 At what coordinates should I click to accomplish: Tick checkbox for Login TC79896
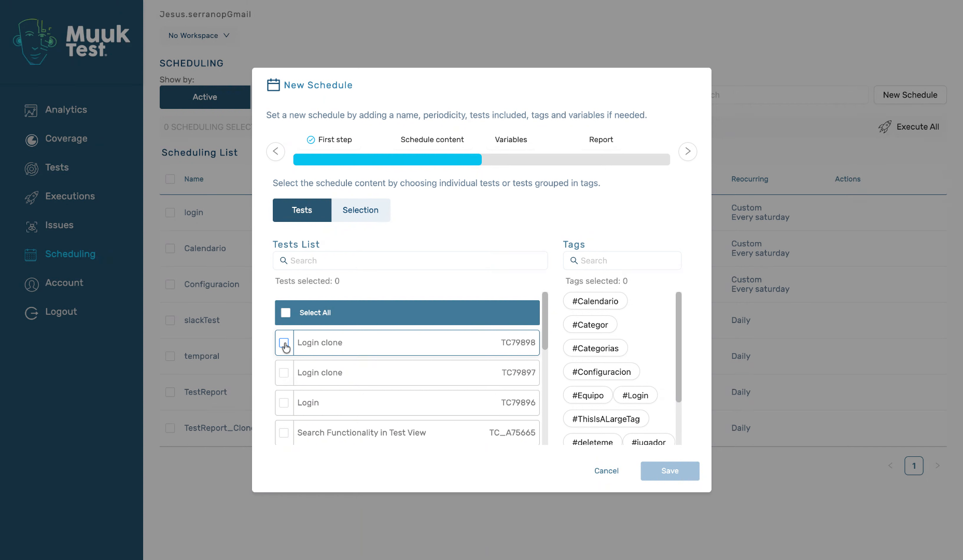pyautogui.click(x=284, y=403)
